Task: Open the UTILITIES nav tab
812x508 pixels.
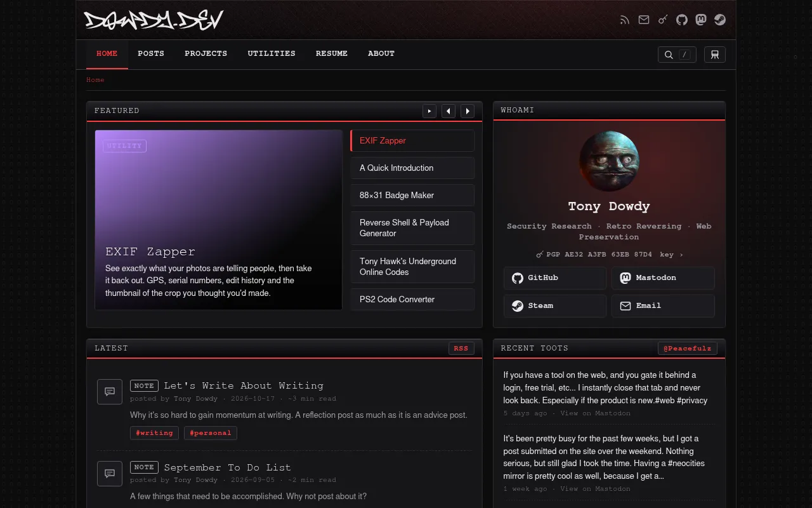Action: 272,54
